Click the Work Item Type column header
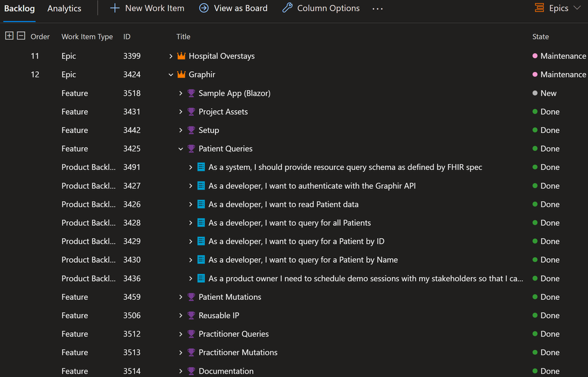588x377 pixels. click(87, 36)
